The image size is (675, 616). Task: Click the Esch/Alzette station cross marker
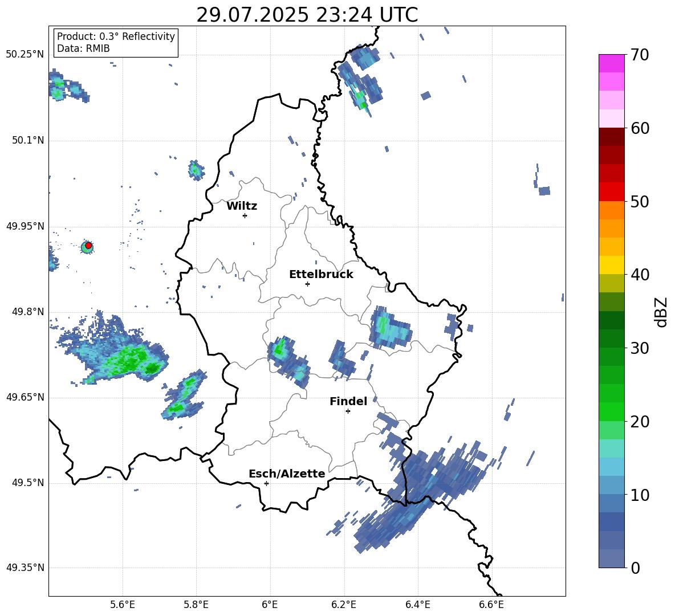coord(266,483)
